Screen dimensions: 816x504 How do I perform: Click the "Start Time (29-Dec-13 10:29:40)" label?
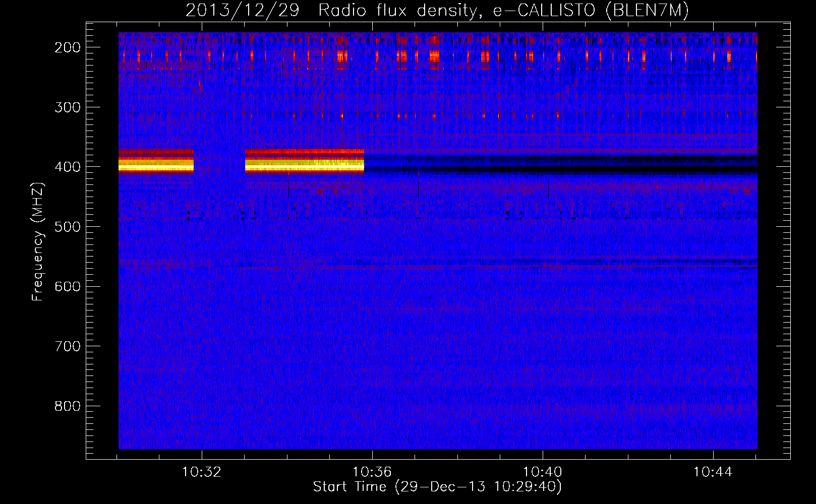pyautogui.click(x=437, y=487)
